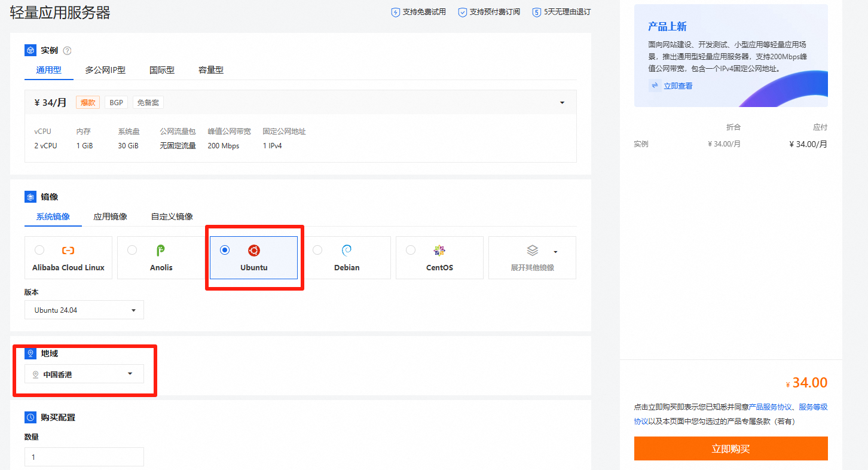The width and height of the screenshot is (868, 470).
Task: Open the 产品服务协议 link
Action: coord(771,407)
